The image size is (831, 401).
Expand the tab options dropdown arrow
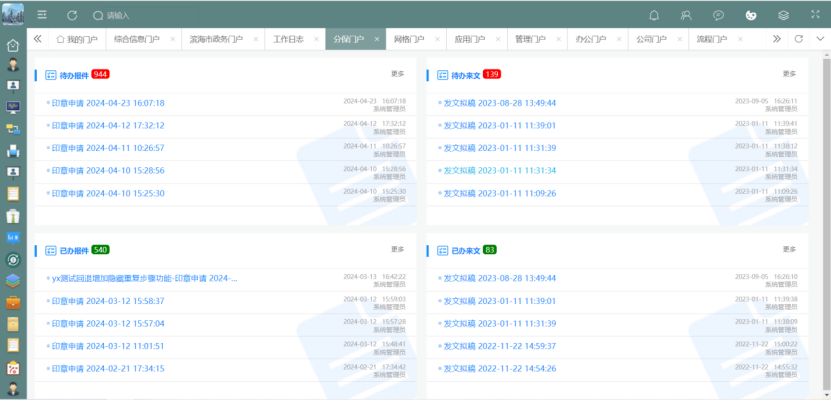tap(820, 39)
